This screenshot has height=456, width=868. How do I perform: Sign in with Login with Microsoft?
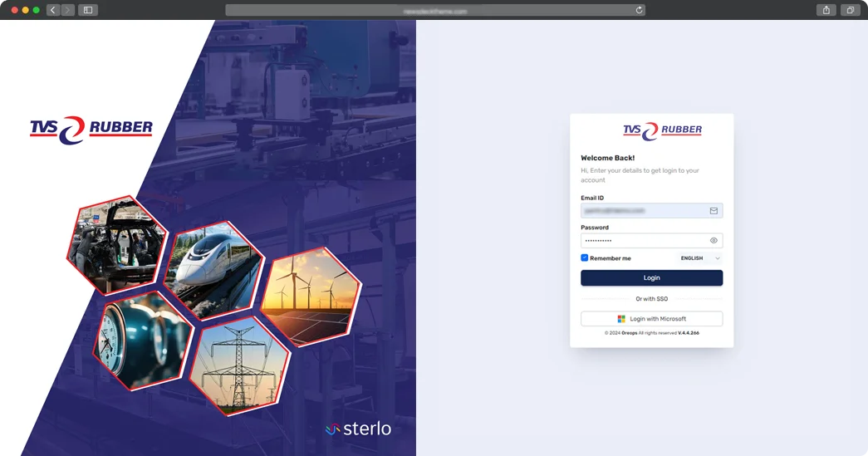pyautogui.click(x=651, y=319)
